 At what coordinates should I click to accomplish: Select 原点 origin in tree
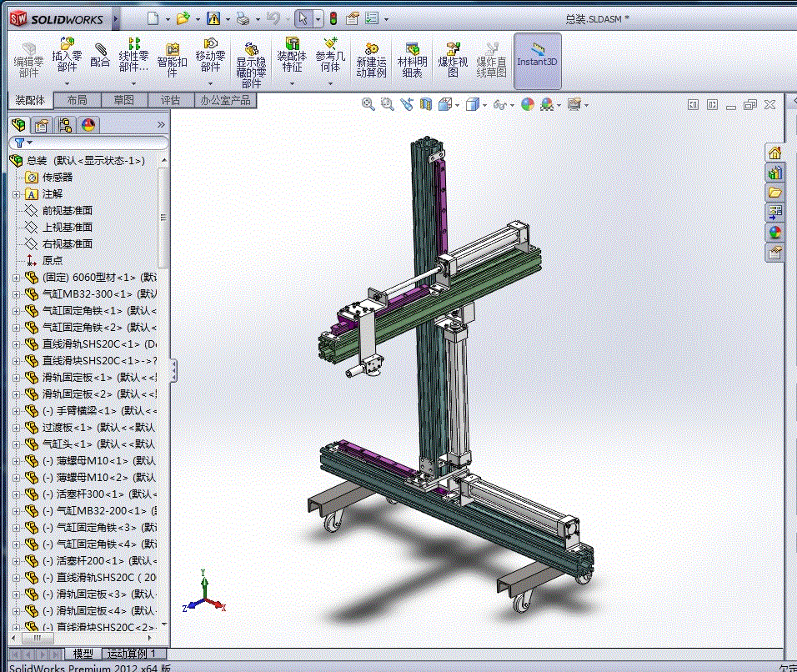(53, 261)
